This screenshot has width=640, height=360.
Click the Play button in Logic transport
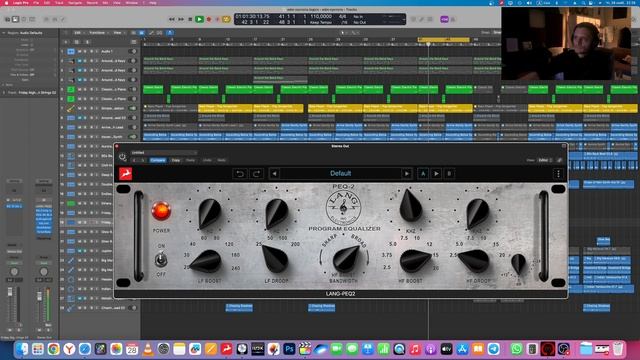pyautogui.click(x=199, y=19)
